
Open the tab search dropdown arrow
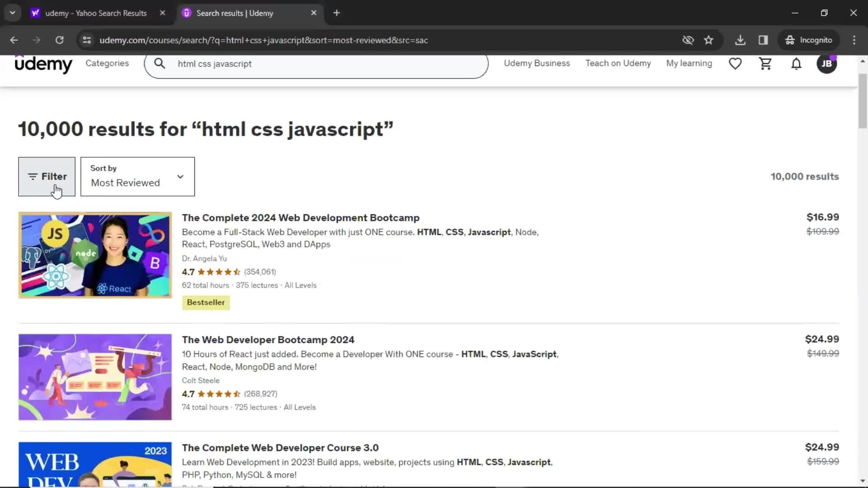pos(13,13)
